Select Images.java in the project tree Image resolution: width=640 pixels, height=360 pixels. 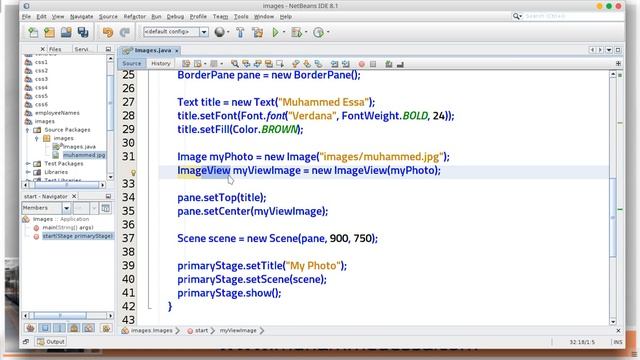[79, 147]
